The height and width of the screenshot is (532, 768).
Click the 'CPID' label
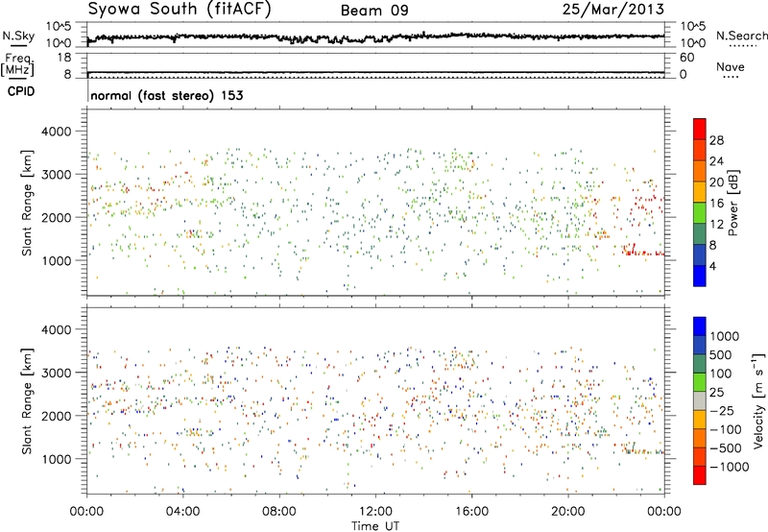[21, 91]
